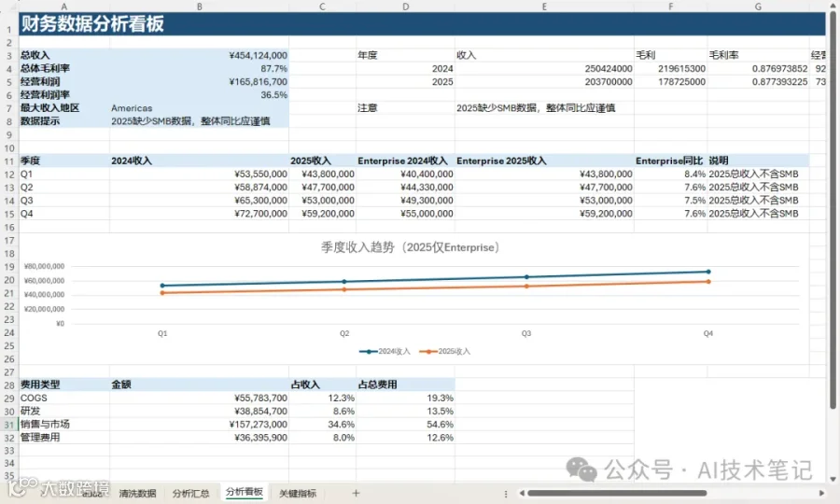840x504 pixels.
Task: Switch to the 分析汇总 sheet tab
Action: click(190, 494)
